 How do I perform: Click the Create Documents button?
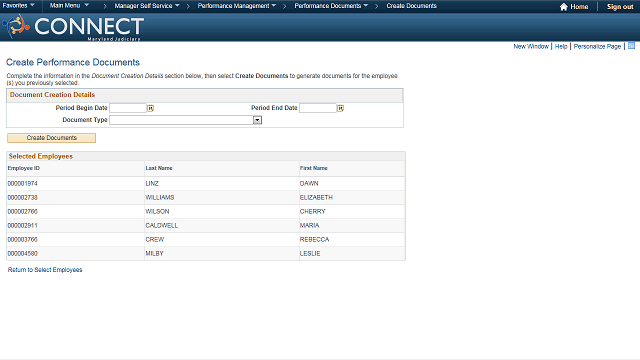(x=51, y=138)
